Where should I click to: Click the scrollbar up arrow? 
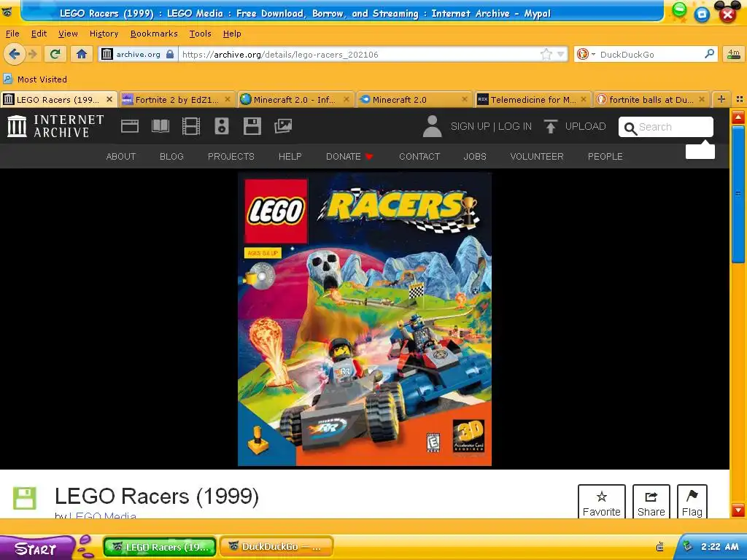738,117
